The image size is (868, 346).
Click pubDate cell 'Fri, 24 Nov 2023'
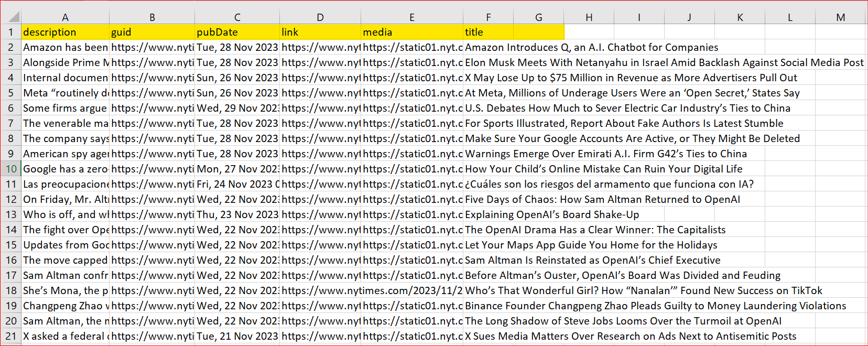click(x=237, y=184)
